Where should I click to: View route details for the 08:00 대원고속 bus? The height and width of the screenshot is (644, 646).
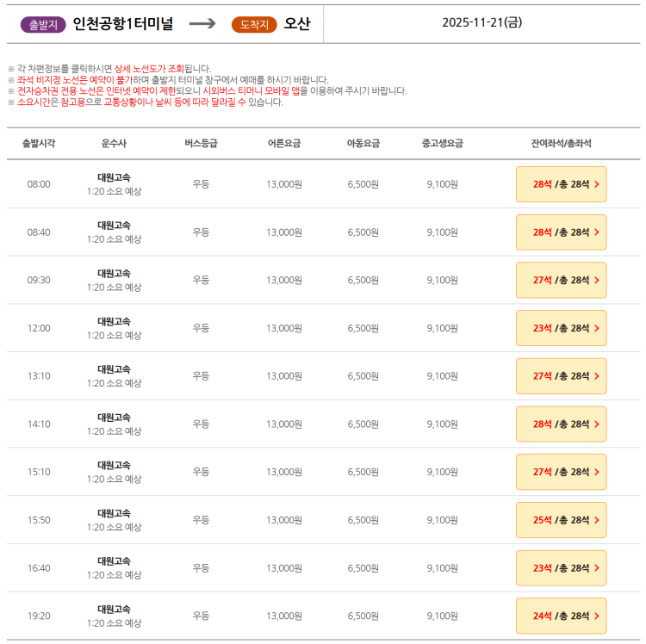(114, 178)
